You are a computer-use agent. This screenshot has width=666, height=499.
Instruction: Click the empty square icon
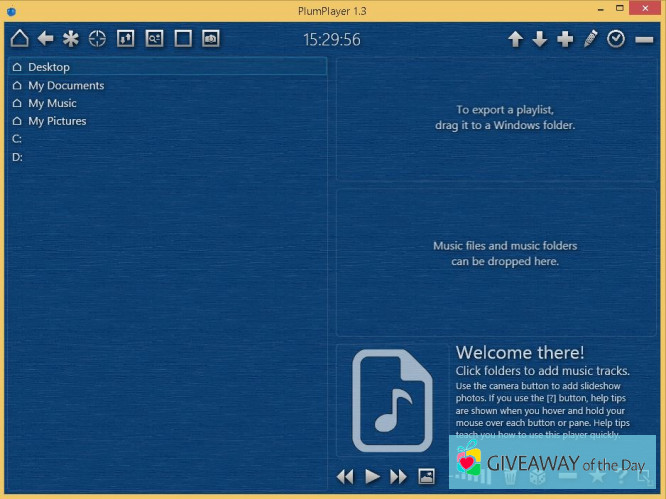(x=183, y=39)
